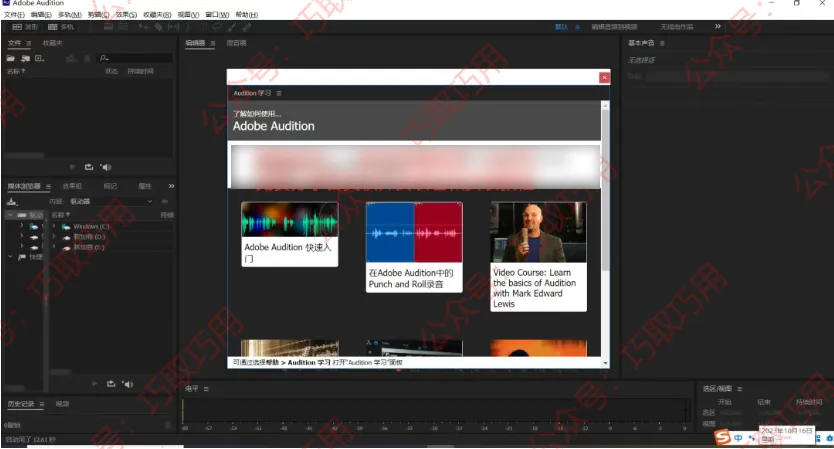834x449 pixels.
Task: Click the search field in Files panel
Action: point(136,58)
